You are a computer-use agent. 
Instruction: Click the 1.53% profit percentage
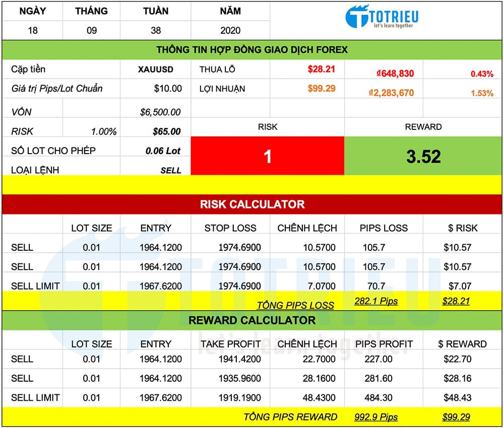click(x=482, y=93)
